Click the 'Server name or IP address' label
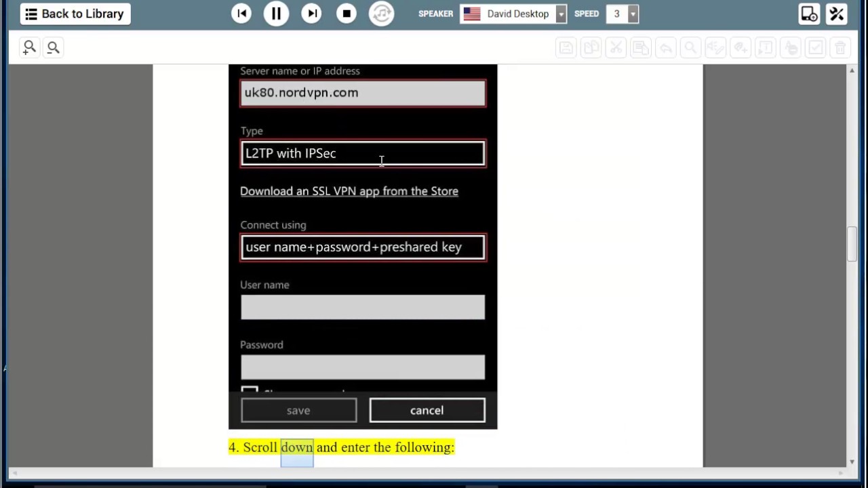868x488 pixels. click(300, 71)
